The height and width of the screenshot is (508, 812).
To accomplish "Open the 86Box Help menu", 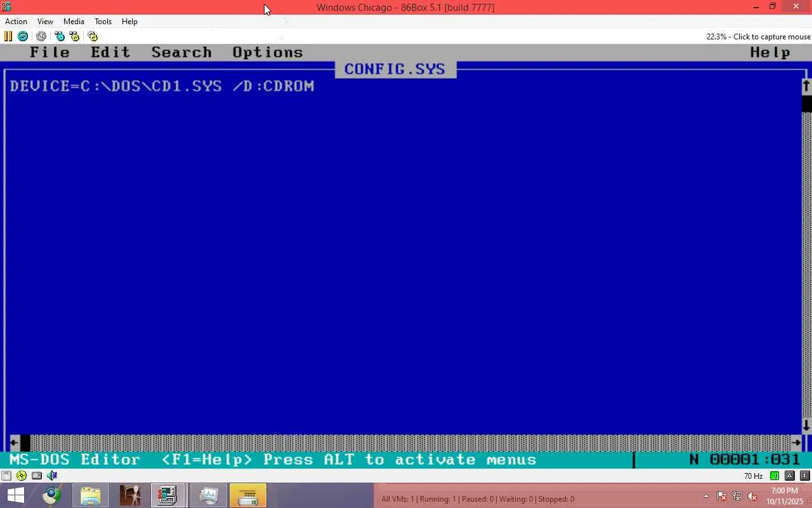I will pyautogui.click(x=129, y=21).
